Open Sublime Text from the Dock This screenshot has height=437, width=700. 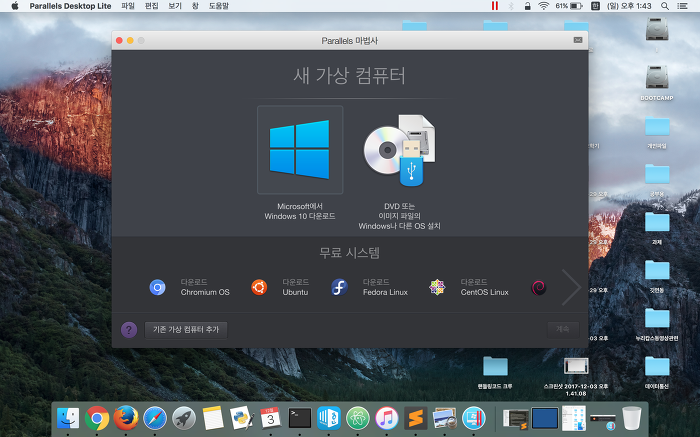coord(416,419)
